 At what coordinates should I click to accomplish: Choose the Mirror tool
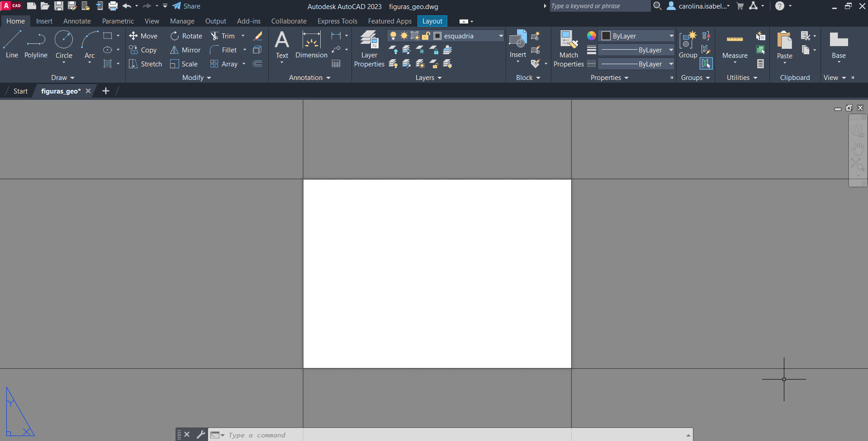pos(185,50)
